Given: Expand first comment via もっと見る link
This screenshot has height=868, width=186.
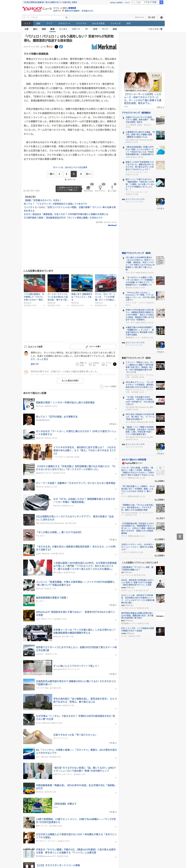Looking at the screenshot, I should pyautogui.click(x=43, y=359).
